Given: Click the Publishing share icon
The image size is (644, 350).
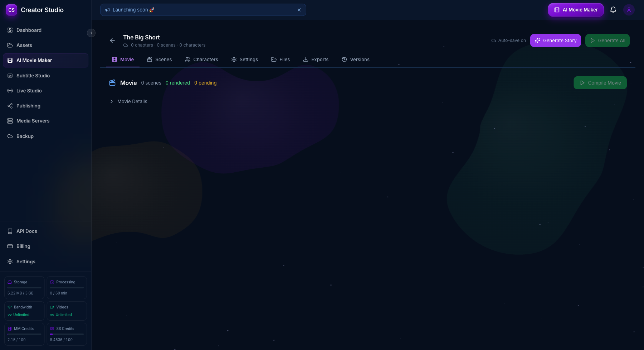Looking at the screenshot, I should (10, 106).
